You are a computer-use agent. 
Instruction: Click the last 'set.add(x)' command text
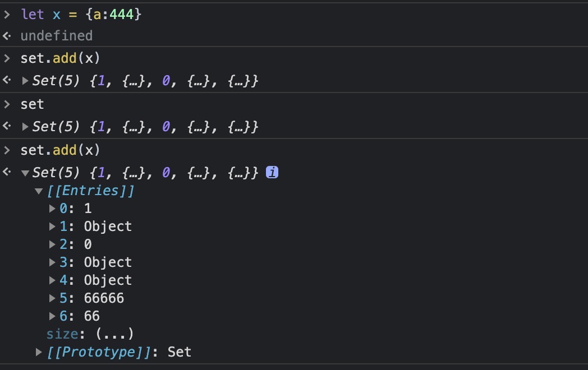coord(60,150)
